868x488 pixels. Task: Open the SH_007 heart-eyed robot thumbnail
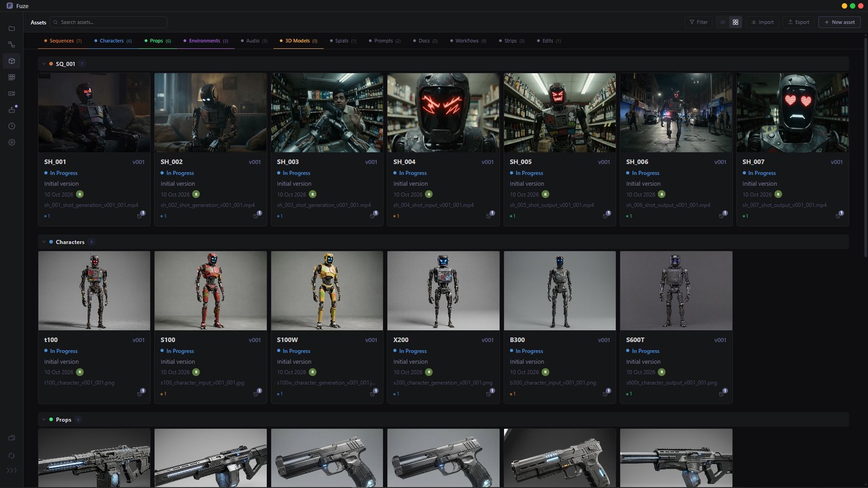click(793, 113)
